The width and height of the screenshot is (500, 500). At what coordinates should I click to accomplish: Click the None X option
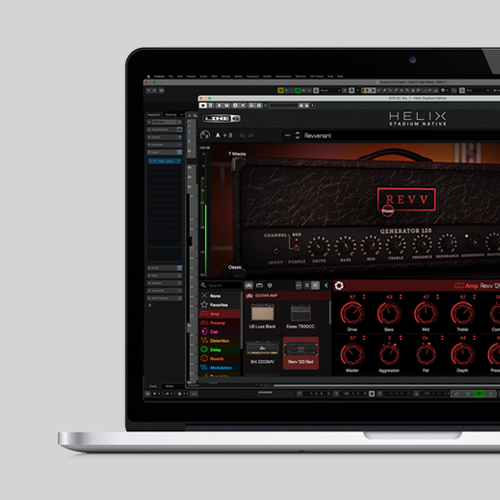point(211,296)
